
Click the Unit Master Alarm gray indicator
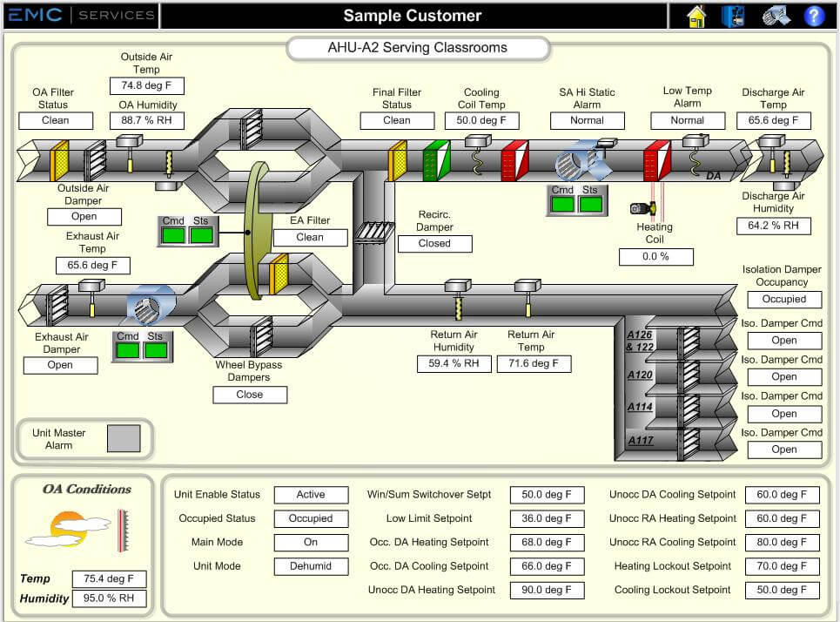124,438
